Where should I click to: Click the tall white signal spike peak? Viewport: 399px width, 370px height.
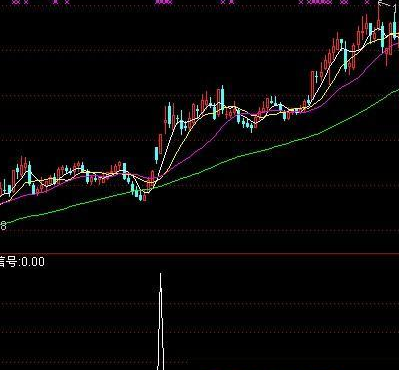[x=160, y=275]
